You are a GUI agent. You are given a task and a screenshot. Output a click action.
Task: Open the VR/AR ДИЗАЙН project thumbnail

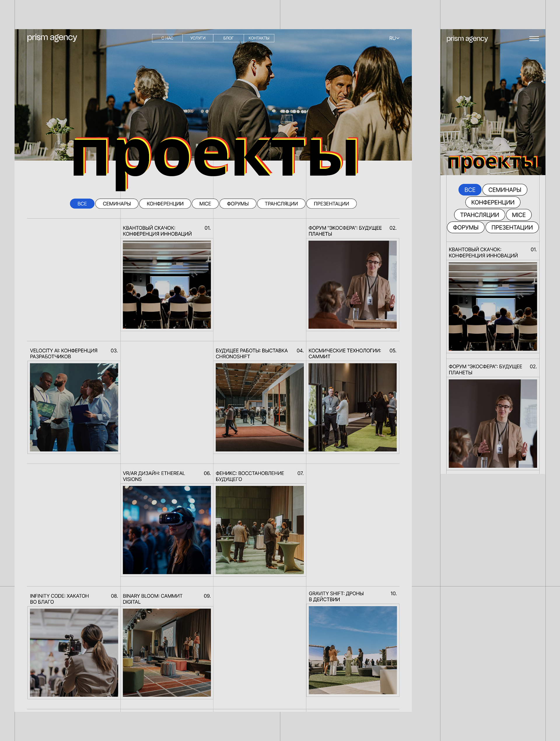[x=167, y=530]
